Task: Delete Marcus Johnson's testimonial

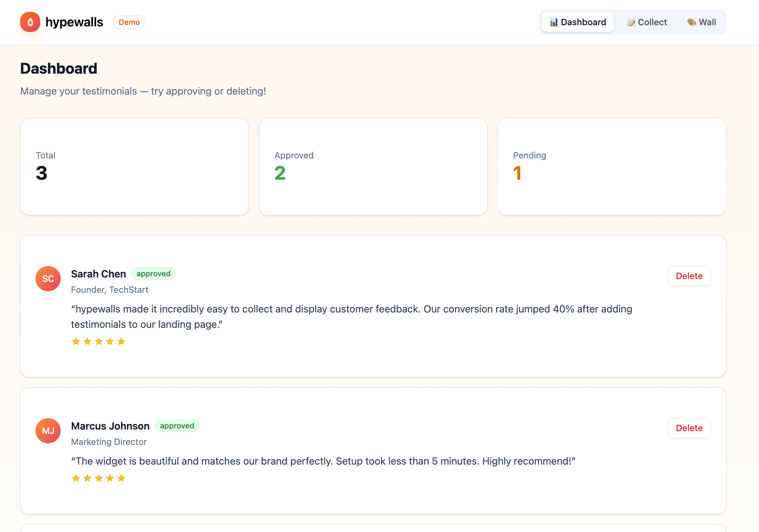Action: tap(689, 428)
